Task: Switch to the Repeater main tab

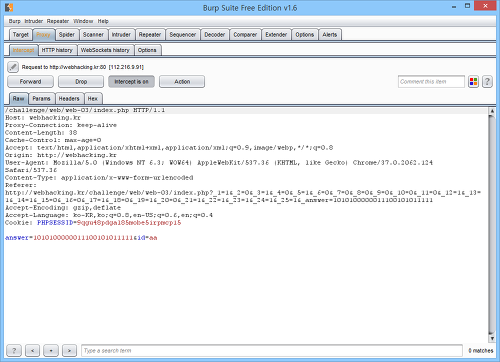Action: pos(150,35)
